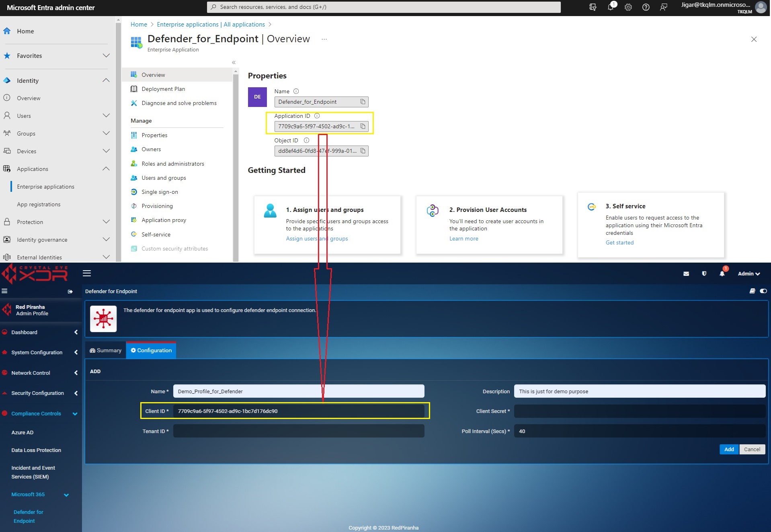Viewport: 771px width, 532px height.
Task: Click the info icon beside Object ID
Action: click(306, 140)
